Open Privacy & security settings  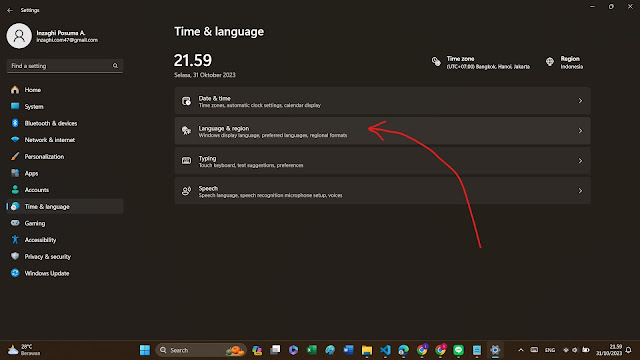65,257
